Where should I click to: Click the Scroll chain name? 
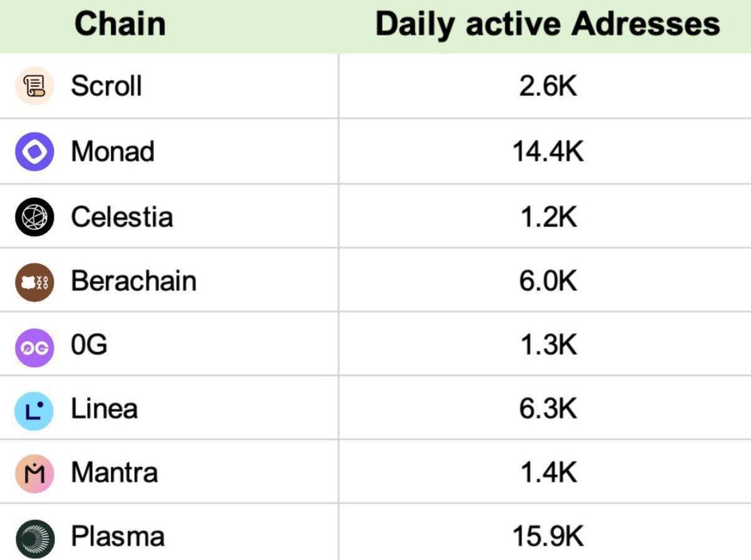coord(106,86)
